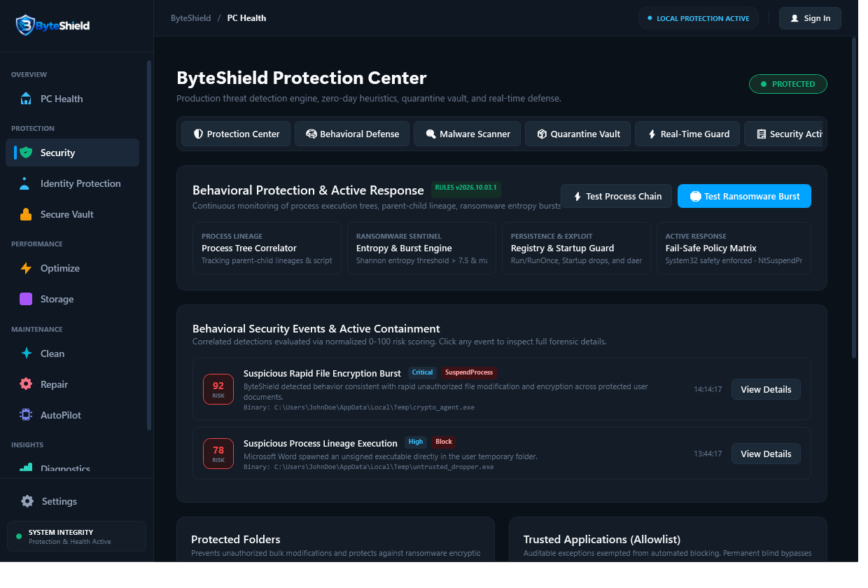
Task: Click the brain icon on the Behavioral Defense tab
Action: pos(311,134)
